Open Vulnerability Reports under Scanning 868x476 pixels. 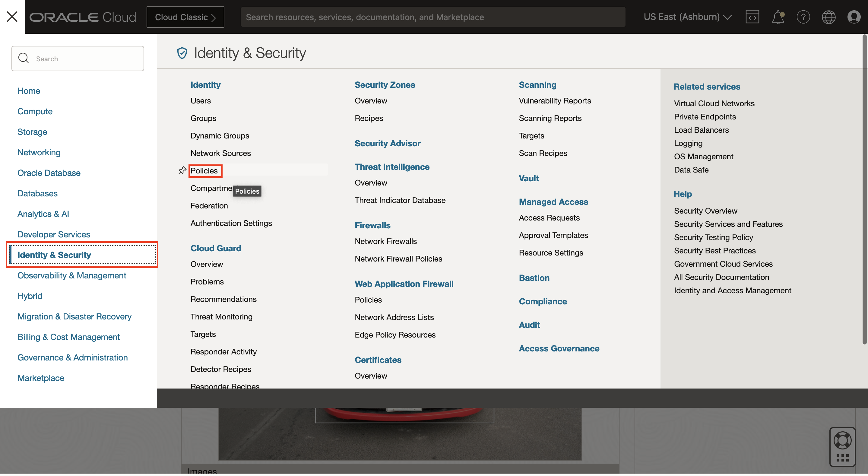[555, 101]
